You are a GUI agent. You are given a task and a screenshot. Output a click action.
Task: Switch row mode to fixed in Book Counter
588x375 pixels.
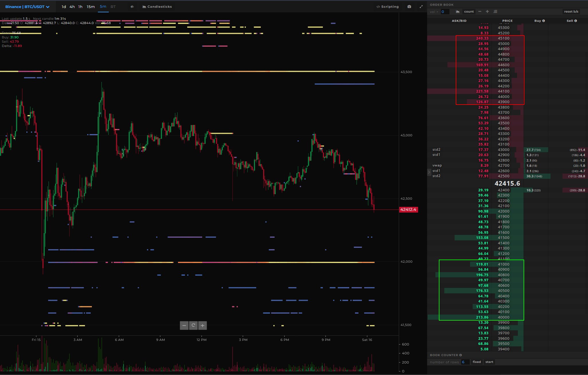(477, 362)
